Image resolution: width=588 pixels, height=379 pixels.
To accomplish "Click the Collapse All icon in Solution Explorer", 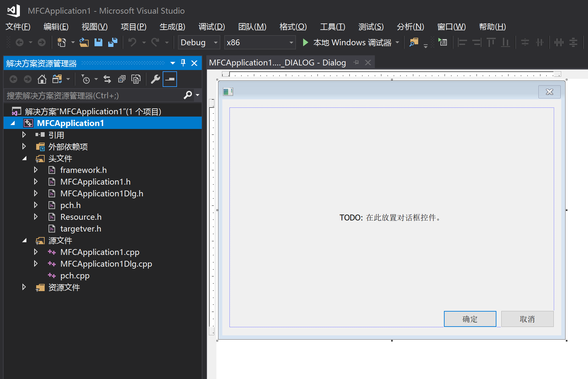I will tap(122, 79).
